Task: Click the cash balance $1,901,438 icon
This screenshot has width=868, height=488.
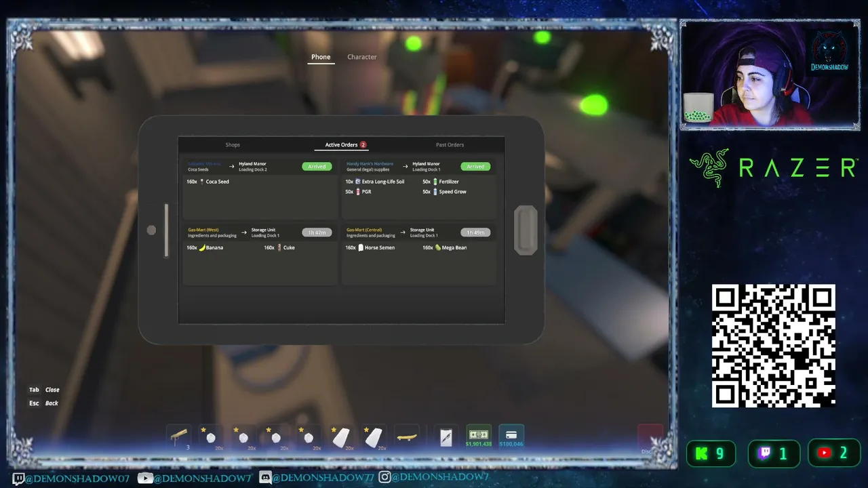Action: (x=479, y=435)
